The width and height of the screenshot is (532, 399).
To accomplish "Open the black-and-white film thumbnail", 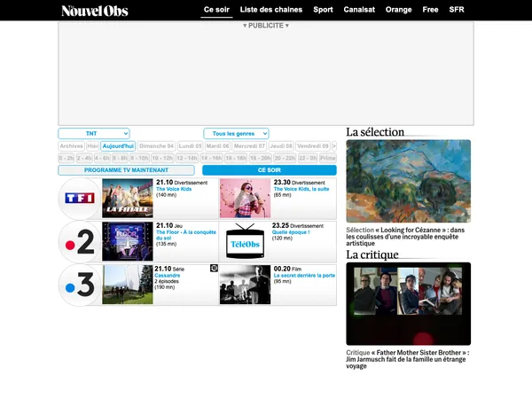I will pyautogui.click(x=245, y=285).
